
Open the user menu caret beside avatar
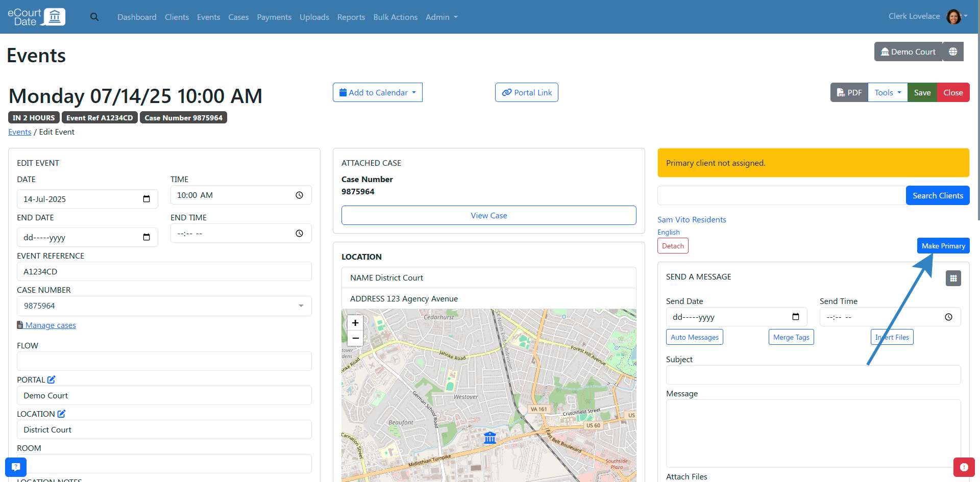[x=966, y=16]
